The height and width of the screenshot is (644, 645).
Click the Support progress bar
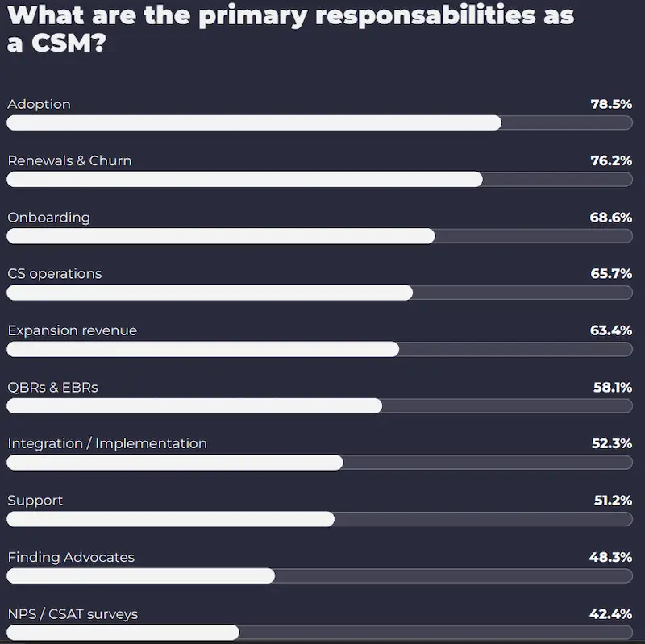point(319,519)
